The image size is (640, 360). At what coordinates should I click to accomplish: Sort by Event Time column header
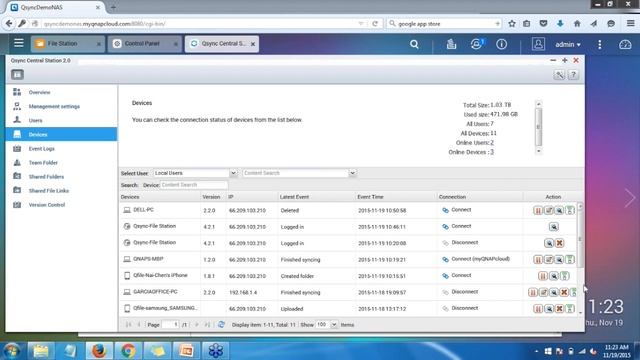coord(395,197)
